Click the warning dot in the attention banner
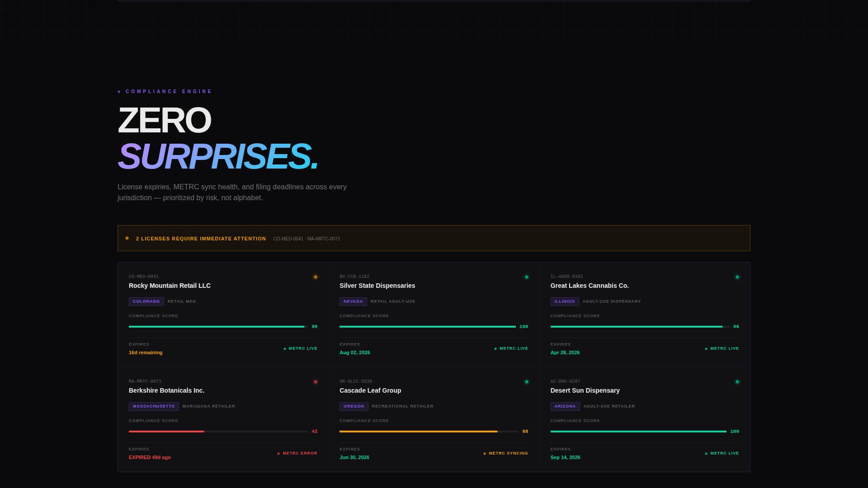Image resolution: width=868 pixels, height=488 pixels. [127, 238]
